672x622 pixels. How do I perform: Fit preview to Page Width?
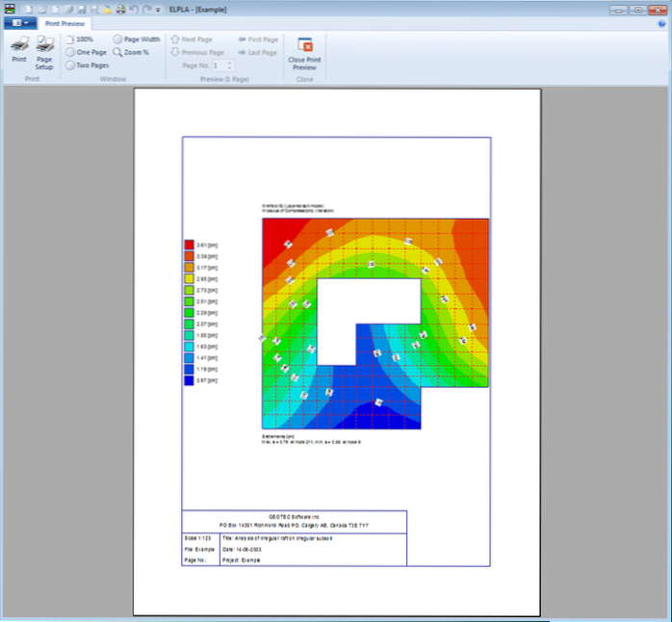coord(137,39)
